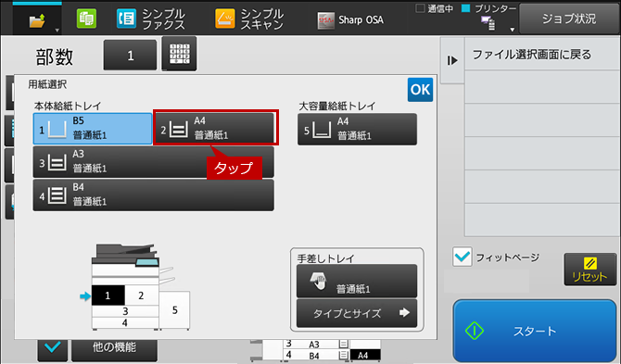
Task: Toggle the フィットページ checkbox
Action: [x=463, y=257]
